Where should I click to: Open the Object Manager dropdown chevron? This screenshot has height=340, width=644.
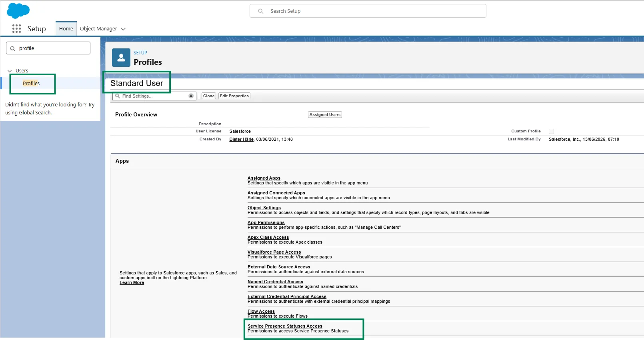point(123,29)
